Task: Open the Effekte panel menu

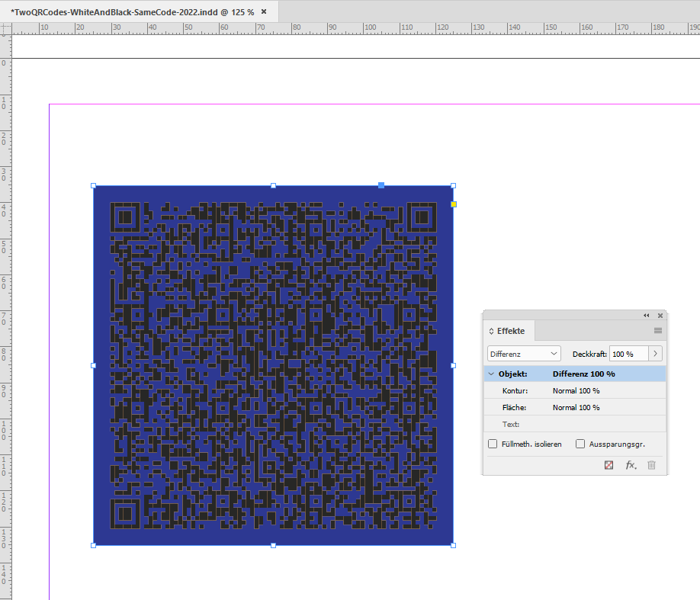Action: pyautogui.click(x=657, y=331)
